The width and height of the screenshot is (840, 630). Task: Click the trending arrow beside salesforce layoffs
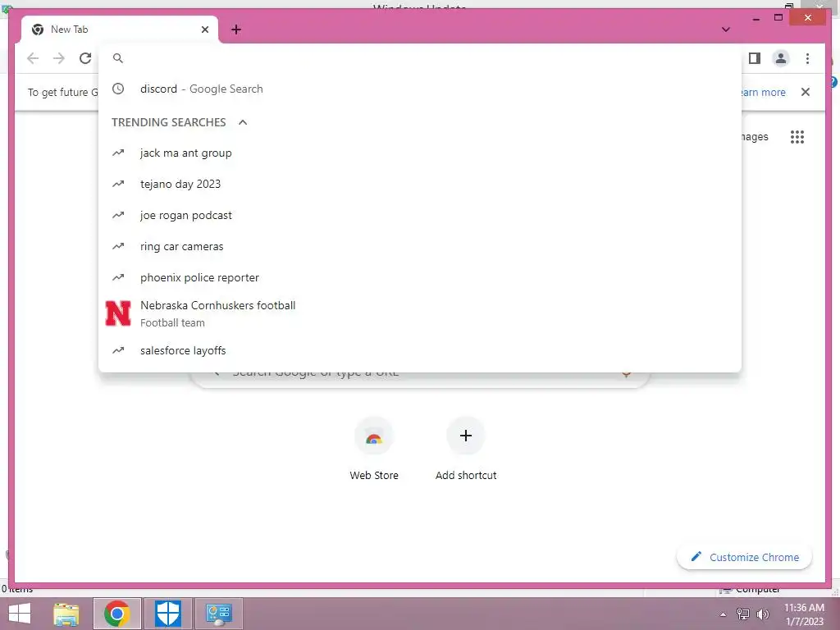coord(118,350)
